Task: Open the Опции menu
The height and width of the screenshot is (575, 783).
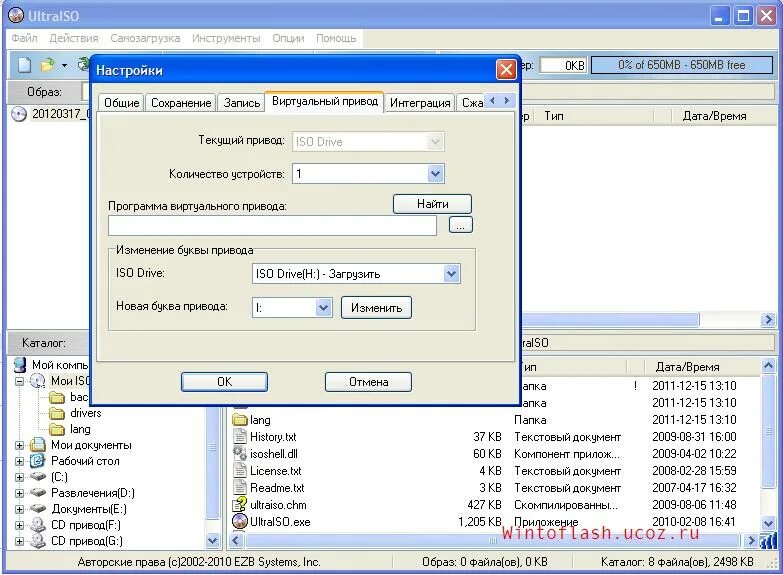Action: tap(288, 38)
